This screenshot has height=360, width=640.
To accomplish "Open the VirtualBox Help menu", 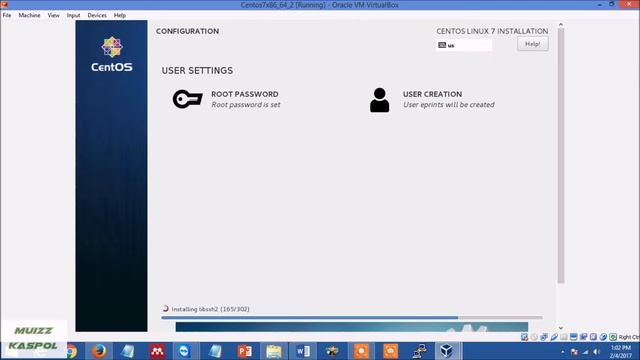I will coord(120,15).
